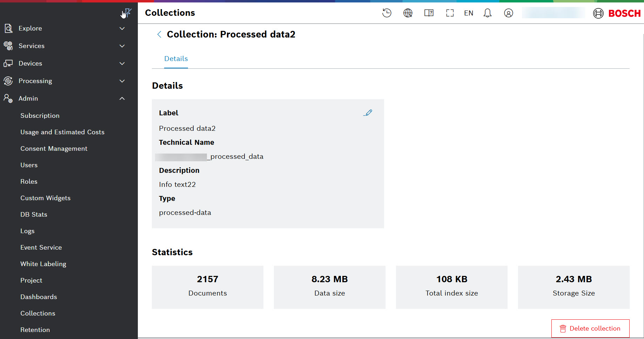Edit the label with pencil icon
Image resolution: width=644 pixels, height=339 pixels.
pos(368,113)
